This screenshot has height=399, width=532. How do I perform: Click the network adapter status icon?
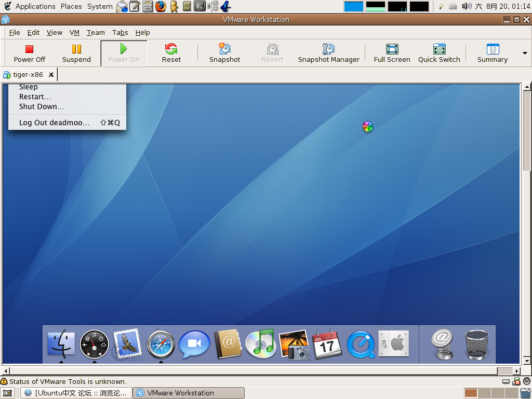[516, 381]
